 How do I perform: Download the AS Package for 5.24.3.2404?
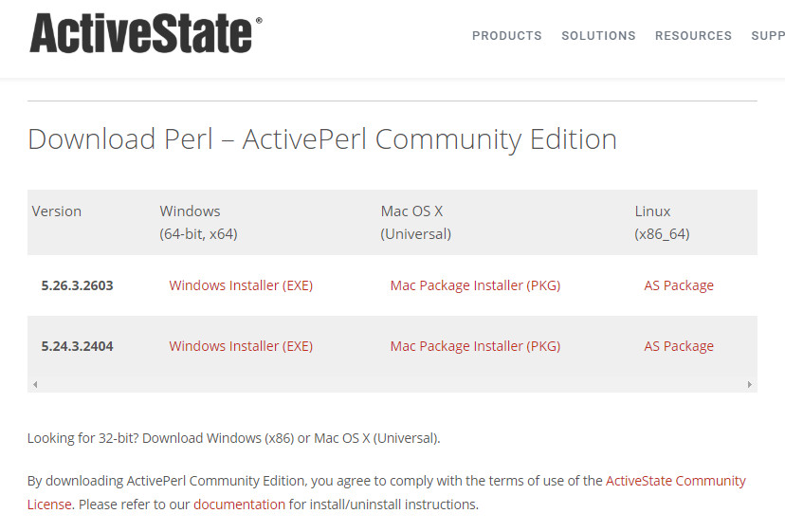tap(679, 346)
